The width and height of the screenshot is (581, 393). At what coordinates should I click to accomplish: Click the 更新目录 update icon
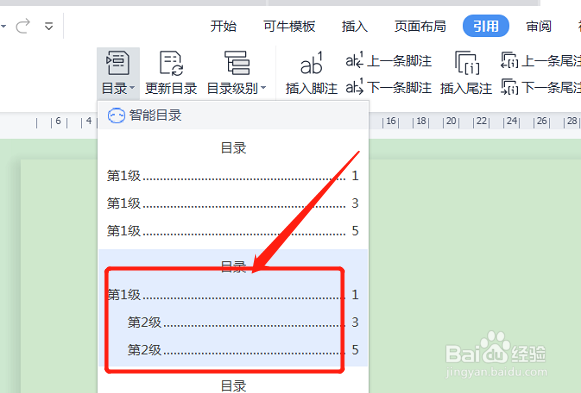point(171,63)
